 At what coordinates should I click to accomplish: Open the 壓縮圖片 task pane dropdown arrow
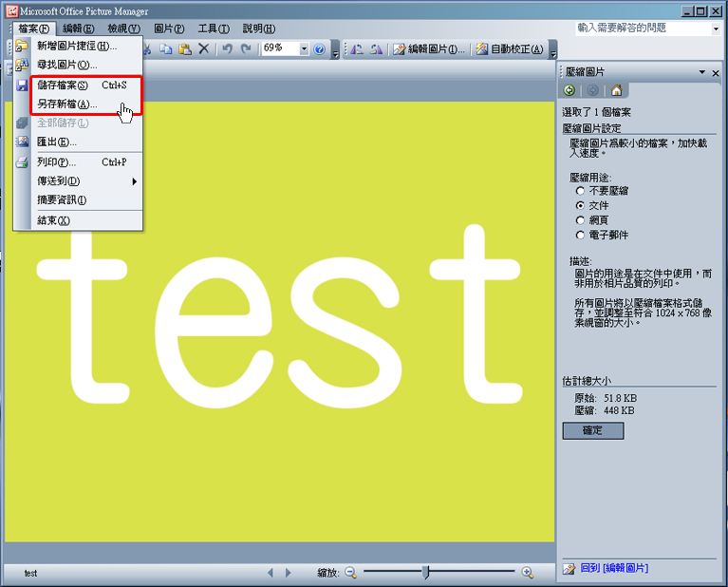702,72
